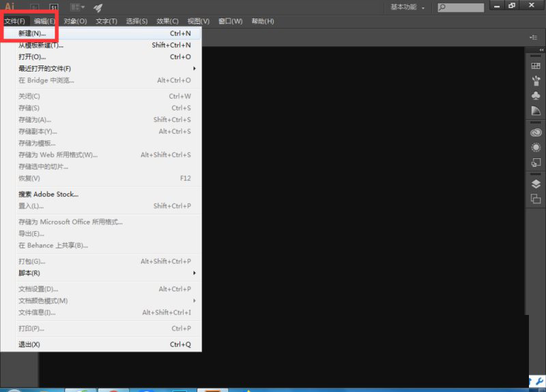Image resolution: width=546 pixels, height=392 pixels.
Task: Open the control bar panel menu icon
Action: 534,37
